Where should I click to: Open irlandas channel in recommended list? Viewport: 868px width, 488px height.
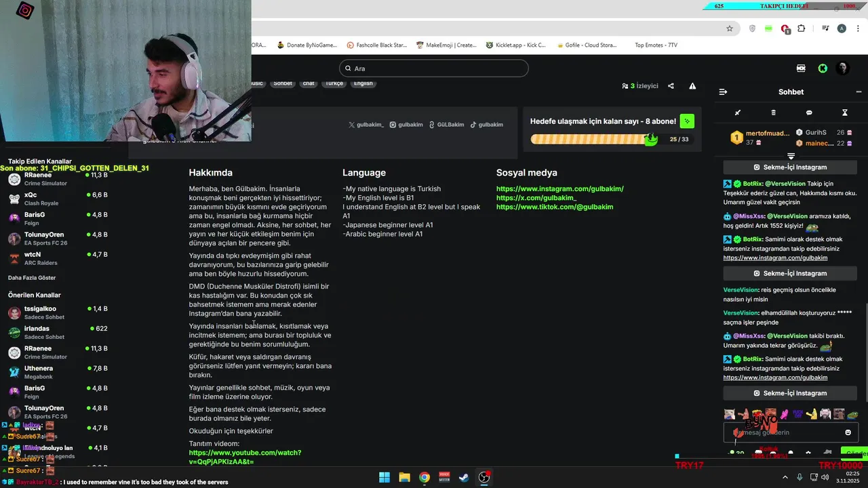point(58,332)
